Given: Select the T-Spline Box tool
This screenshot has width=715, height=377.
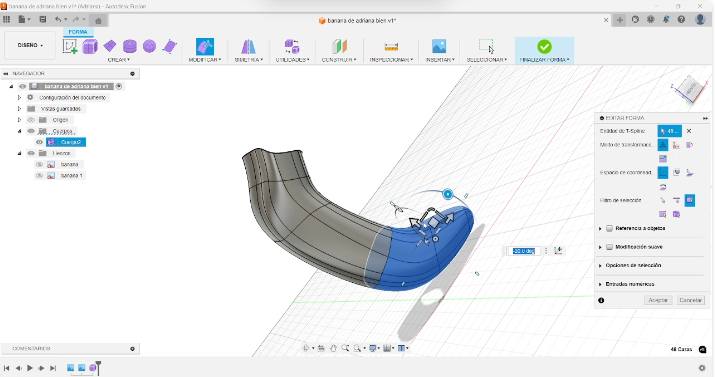Looking at the screenshot, I should 90,46.
